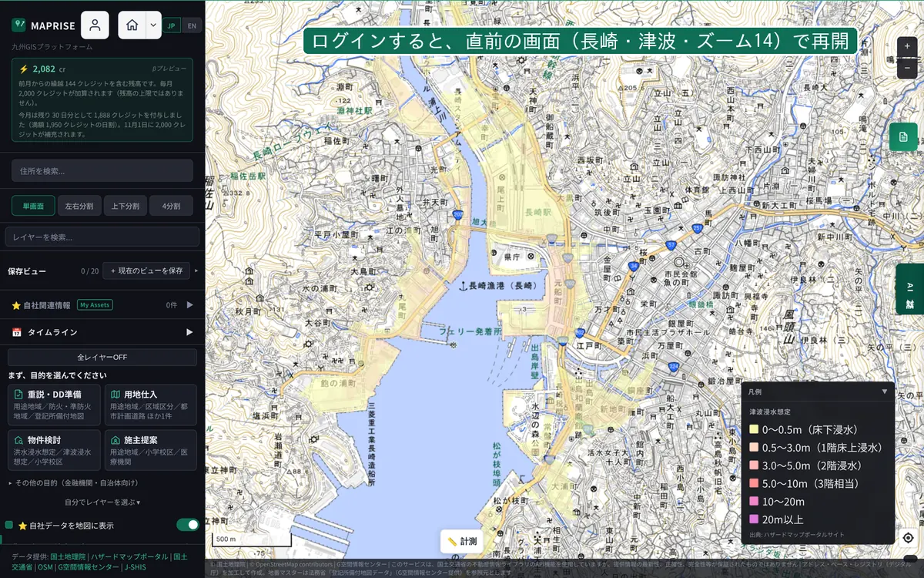Click the document icon on 重説・DD準備
The height and width of the screenshot is (578, 924).
point(18,395)
